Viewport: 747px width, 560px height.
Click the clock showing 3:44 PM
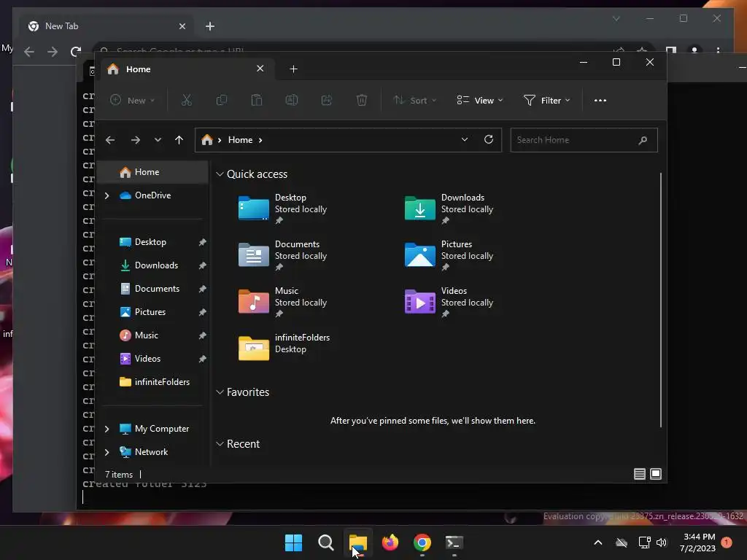(699, 537)
